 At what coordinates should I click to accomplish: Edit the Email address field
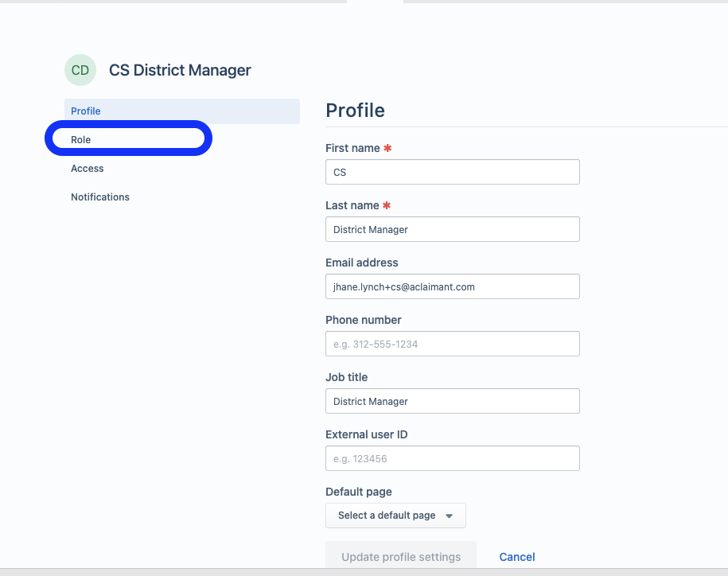452,286
